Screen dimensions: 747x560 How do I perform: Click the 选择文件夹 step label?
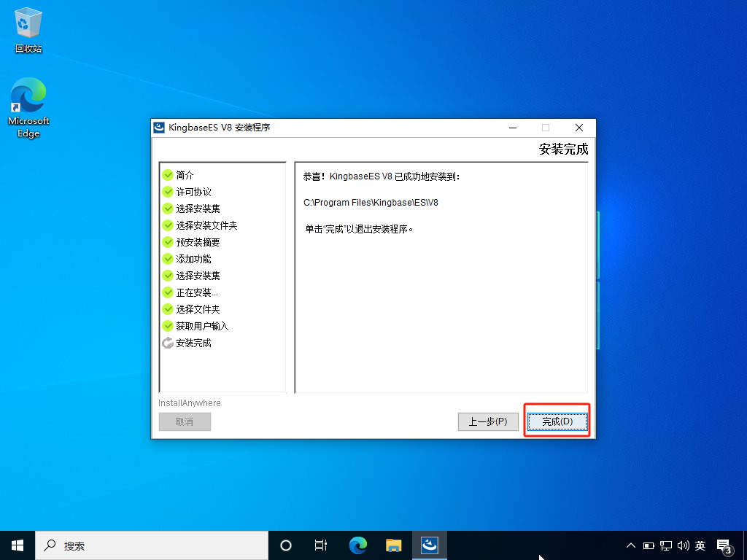pyautogui.click(x=198, y=309)
